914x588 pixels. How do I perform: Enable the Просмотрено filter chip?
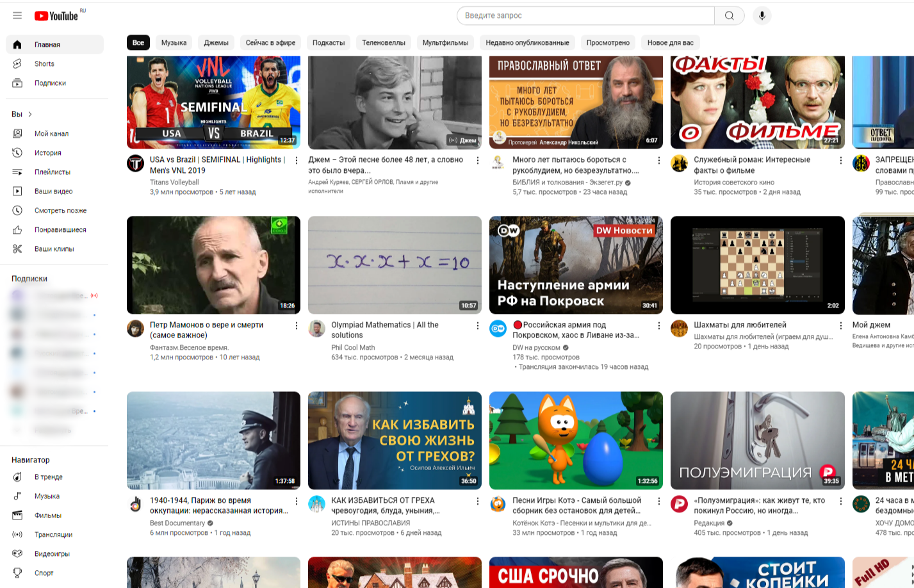tap(607, 42)
